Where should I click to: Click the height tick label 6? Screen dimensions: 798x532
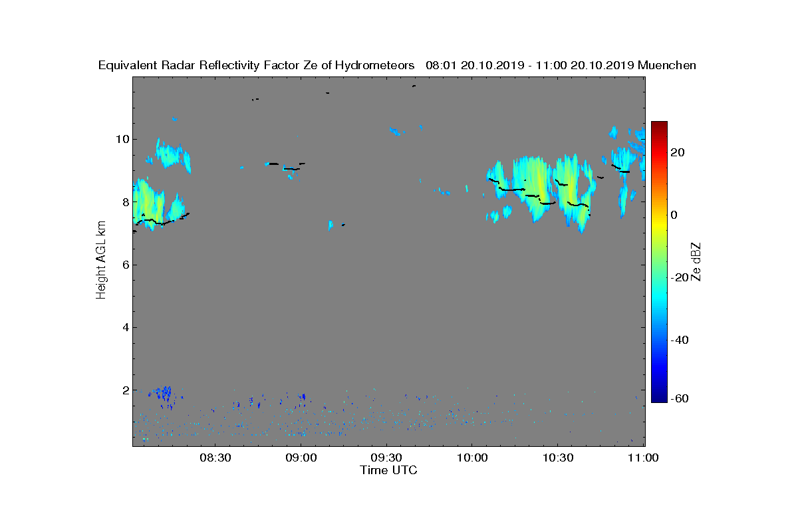click(x=124, y=265)
